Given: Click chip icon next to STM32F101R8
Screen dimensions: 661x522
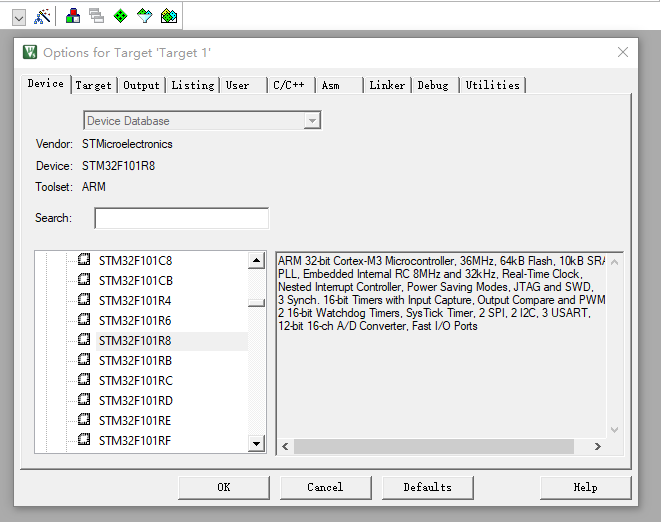Looking at the screenshot, I should 84,339.
